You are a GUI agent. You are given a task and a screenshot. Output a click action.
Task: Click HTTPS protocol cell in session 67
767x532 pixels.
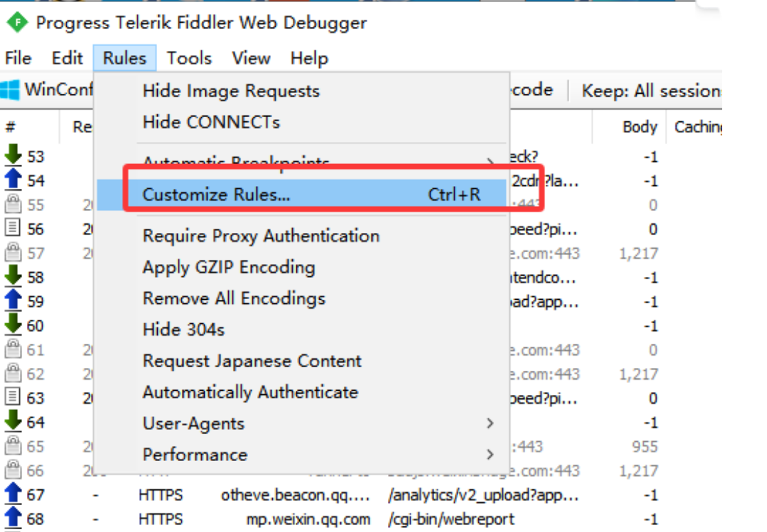click(161, 495)
